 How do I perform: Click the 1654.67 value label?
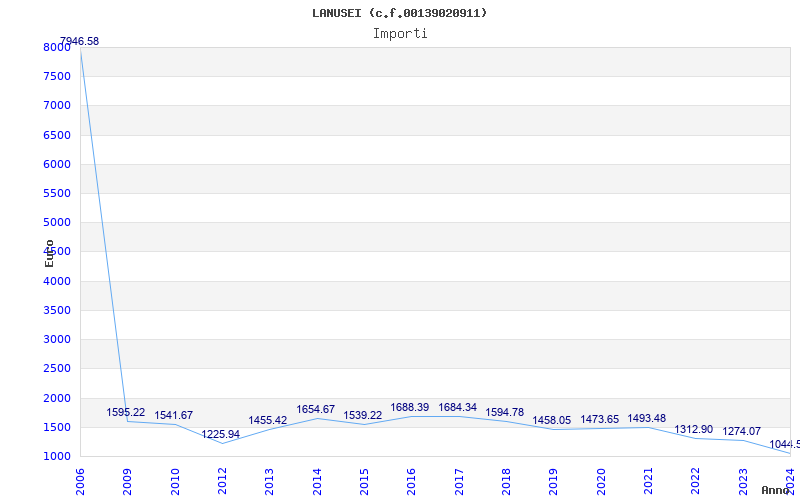tap(316, 409)
